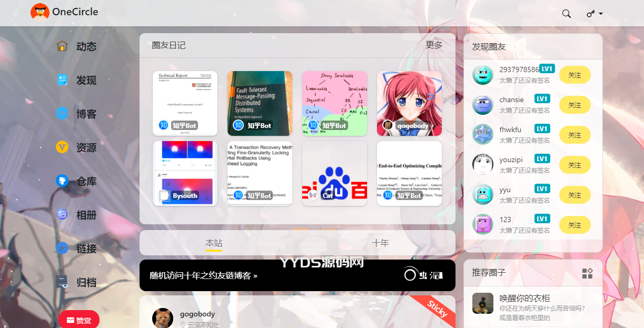Image resolution: width=644 pixels, height=328 pixels.
Task: Select the 本站 tab
Action: pyautogui.click(x=214, y=243)
